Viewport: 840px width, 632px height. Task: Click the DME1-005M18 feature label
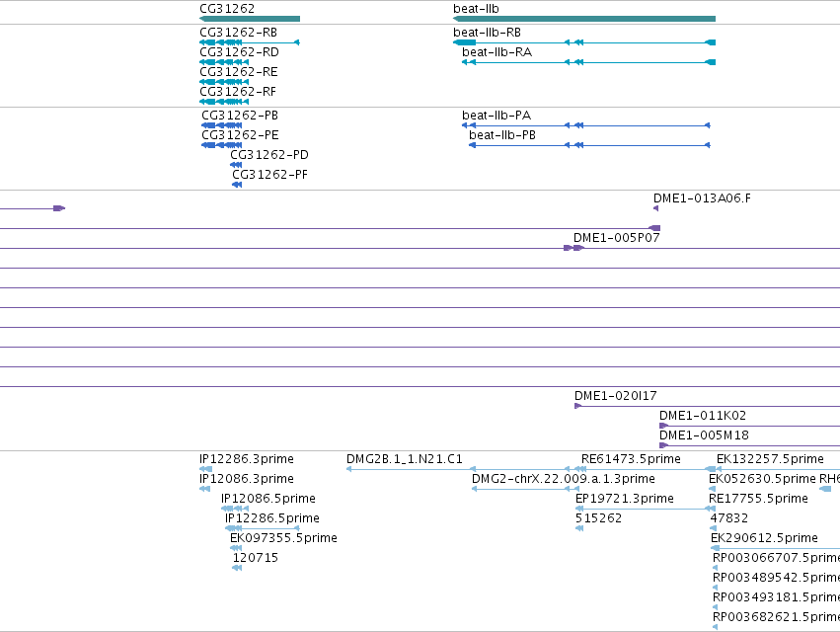pos(704,435)
